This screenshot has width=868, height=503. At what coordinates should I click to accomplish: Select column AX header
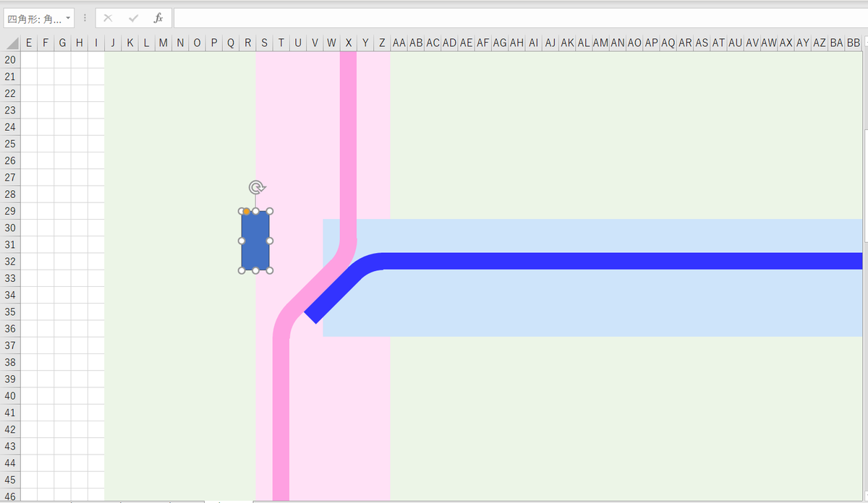click(786, 43)
